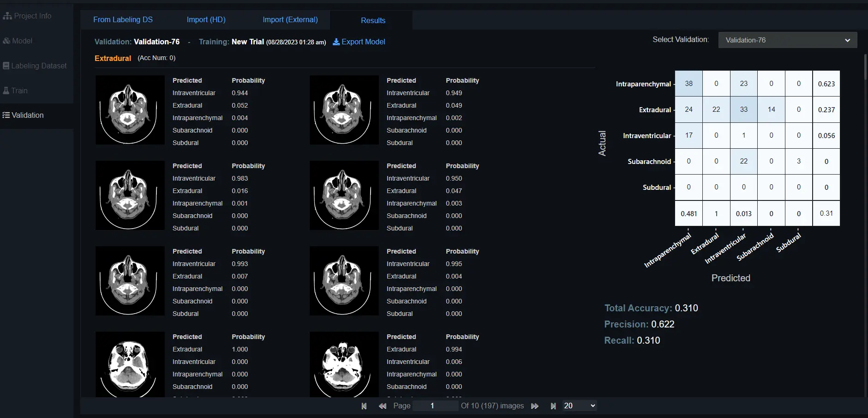Click the 0.623 recall cell
This screenshot has height=418, width=868.
826,84
